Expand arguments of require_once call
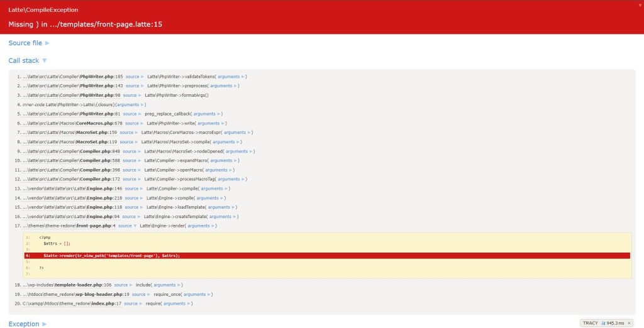 [197, 294]
